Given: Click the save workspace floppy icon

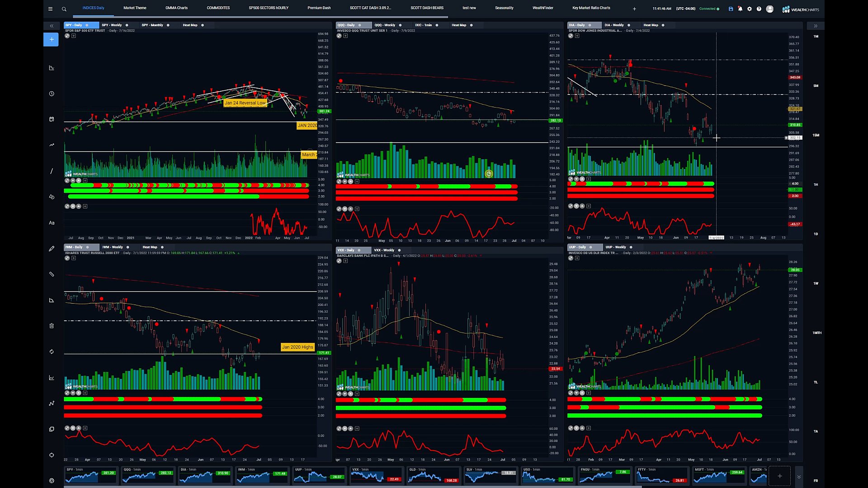Looking at the screenshot, I should pyautogui.click(x=731, y=9).
